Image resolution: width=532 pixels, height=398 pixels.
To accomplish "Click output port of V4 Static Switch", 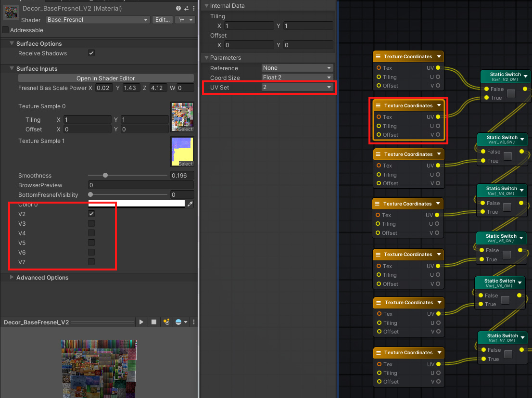I will (521, 203).
